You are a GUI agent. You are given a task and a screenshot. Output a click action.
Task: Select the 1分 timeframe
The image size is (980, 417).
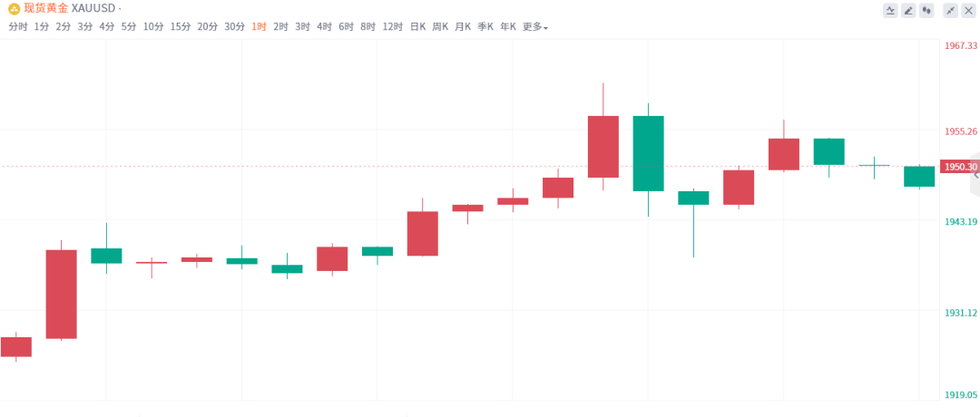point(42,27)
